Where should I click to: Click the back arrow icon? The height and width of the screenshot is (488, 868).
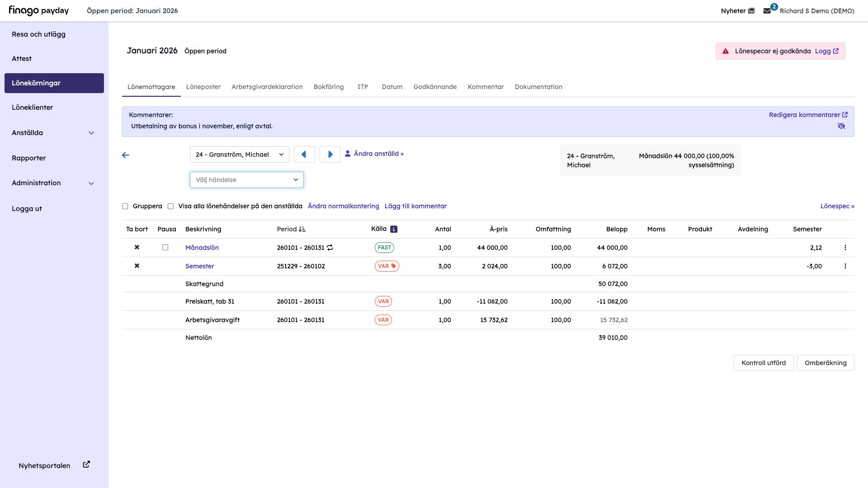click(126, 155)
